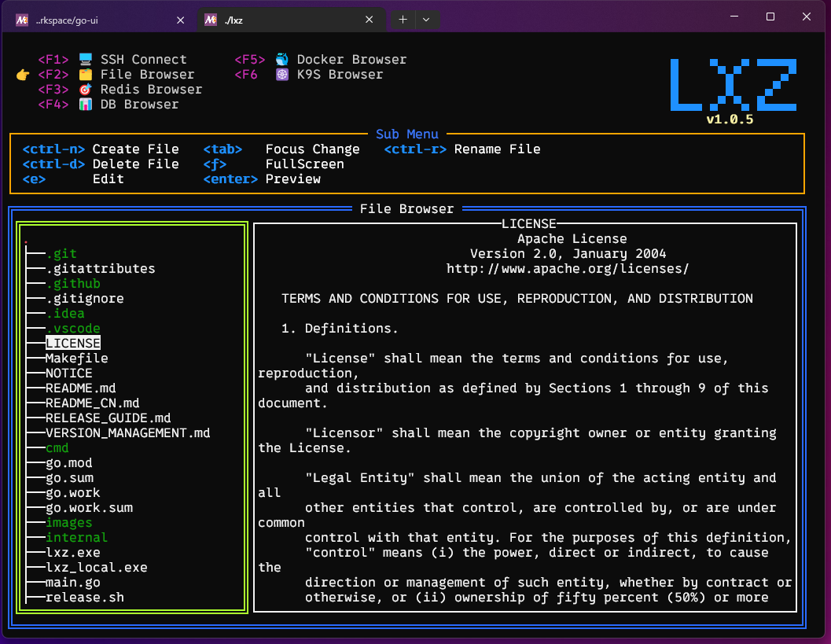The height and width of the screenshot is (644, 831).
Task: Click the <F1> shortcut label
Action: (x=53, y=59)
